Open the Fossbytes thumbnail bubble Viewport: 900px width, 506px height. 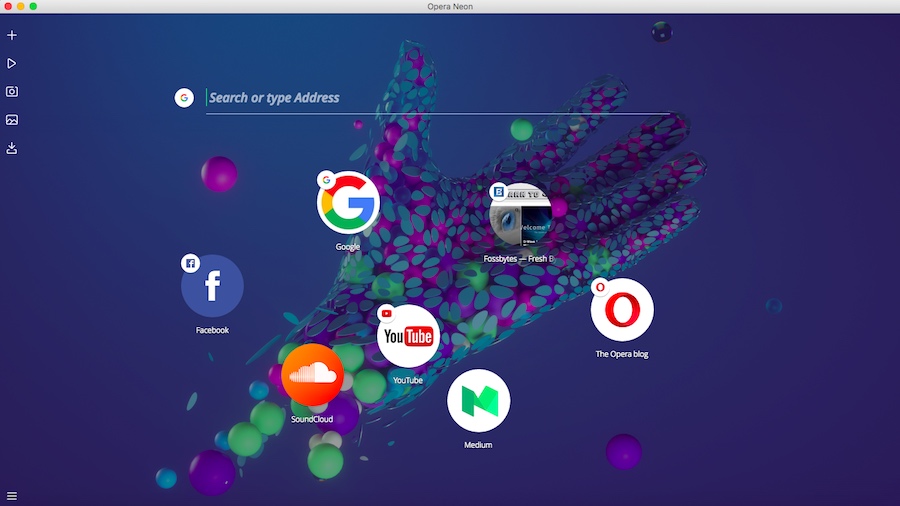(521, 215)
